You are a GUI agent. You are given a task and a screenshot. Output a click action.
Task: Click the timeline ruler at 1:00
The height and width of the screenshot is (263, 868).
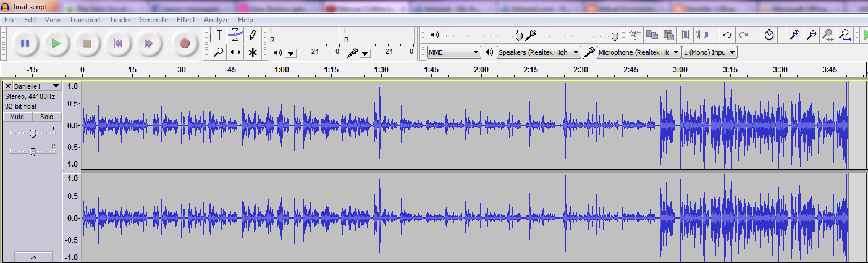pyautogui.click(x=282, y=70)
